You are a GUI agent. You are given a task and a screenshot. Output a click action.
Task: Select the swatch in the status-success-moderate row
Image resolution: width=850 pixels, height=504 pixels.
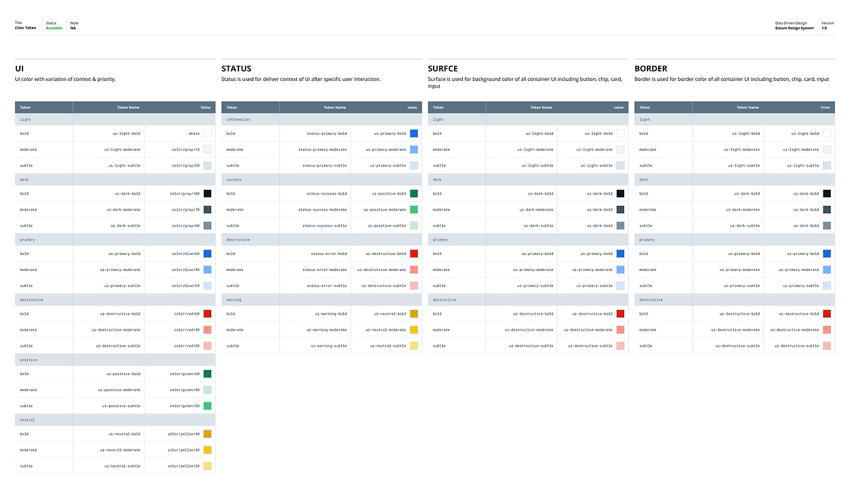click(x=414, y=210)
